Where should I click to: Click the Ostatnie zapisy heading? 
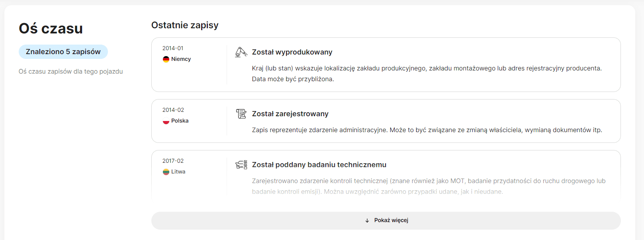coord(185,25)
